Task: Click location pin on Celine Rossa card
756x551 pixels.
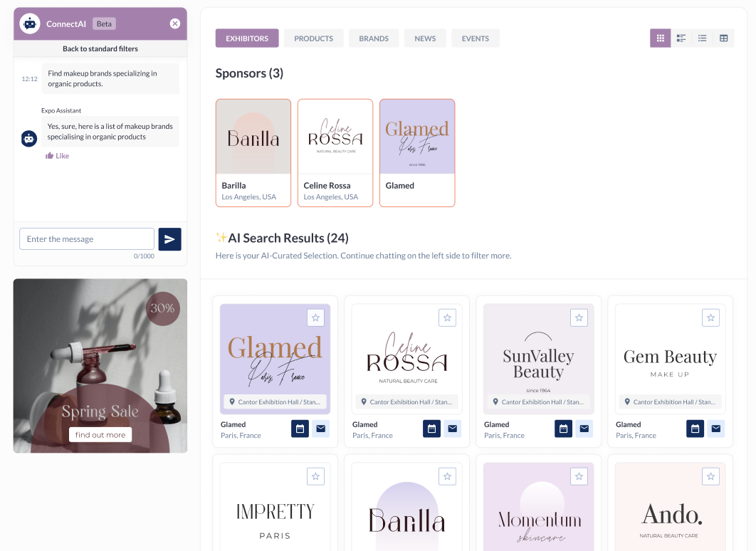Action: pos(364,402)
